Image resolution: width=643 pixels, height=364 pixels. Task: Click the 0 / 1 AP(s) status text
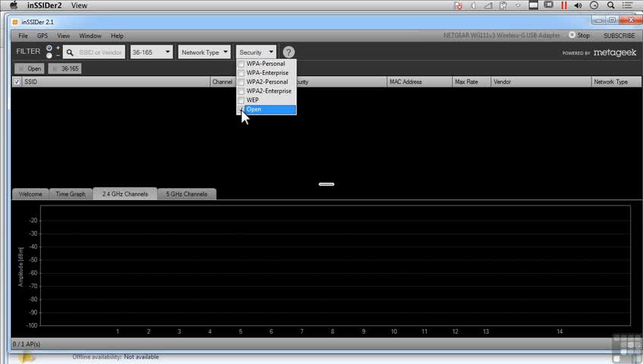coord(27,344)
